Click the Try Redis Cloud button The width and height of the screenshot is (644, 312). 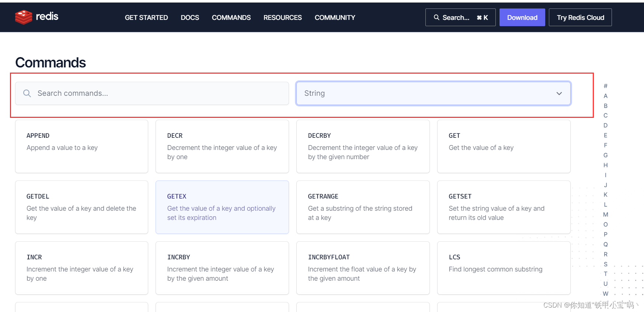pos(580,17)
